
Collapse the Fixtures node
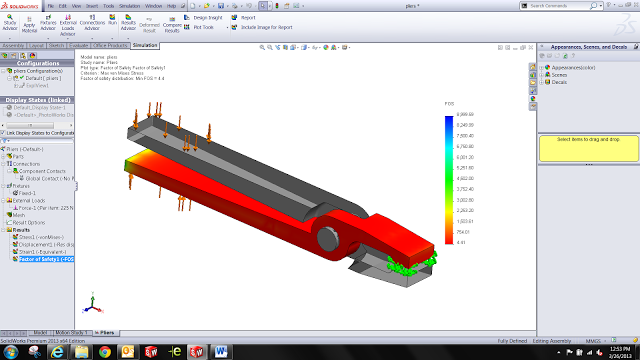[x=3, y=186]
